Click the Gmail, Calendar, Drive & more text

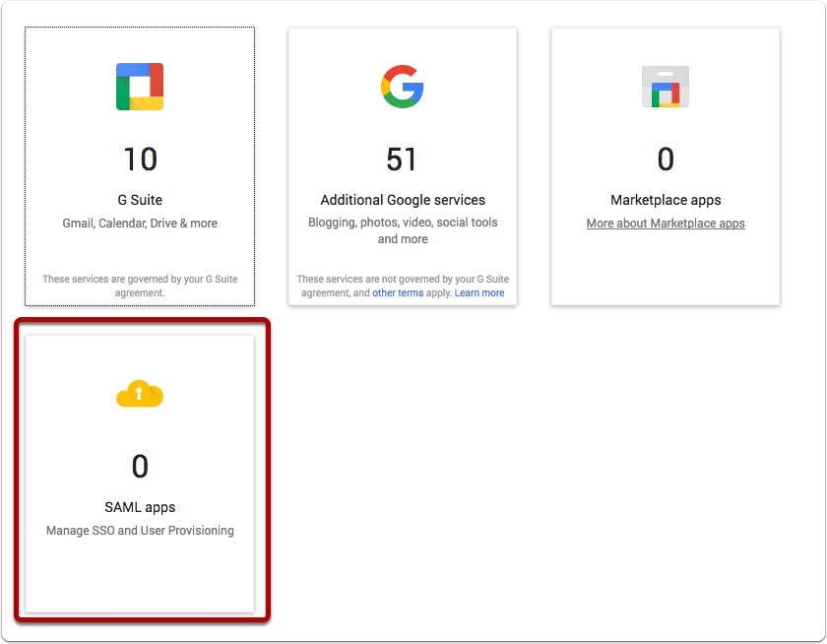click(x=140, y=224)
